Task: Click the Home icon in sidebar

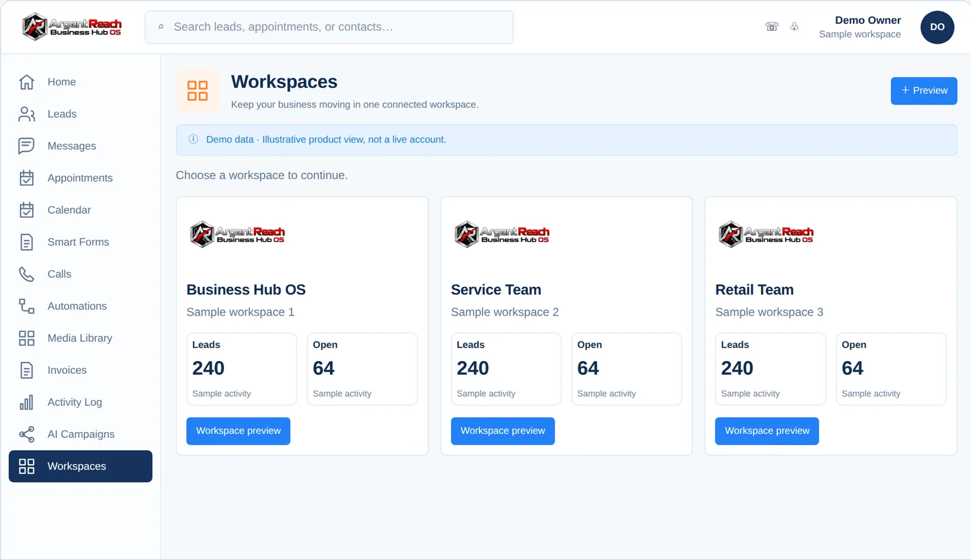Action: pos(27,82)
